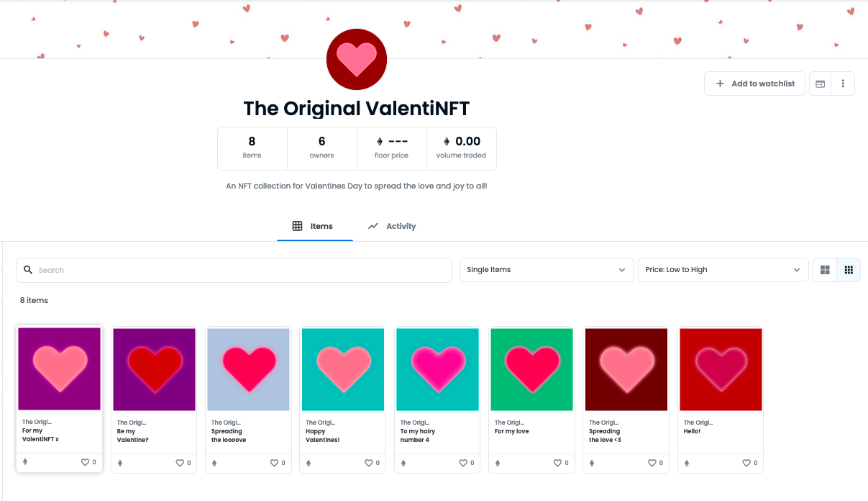This screenshot has width=868, height=501.
Task: Open the 'The Original ValentiNFT' collection title
Action: coord(356,108)
